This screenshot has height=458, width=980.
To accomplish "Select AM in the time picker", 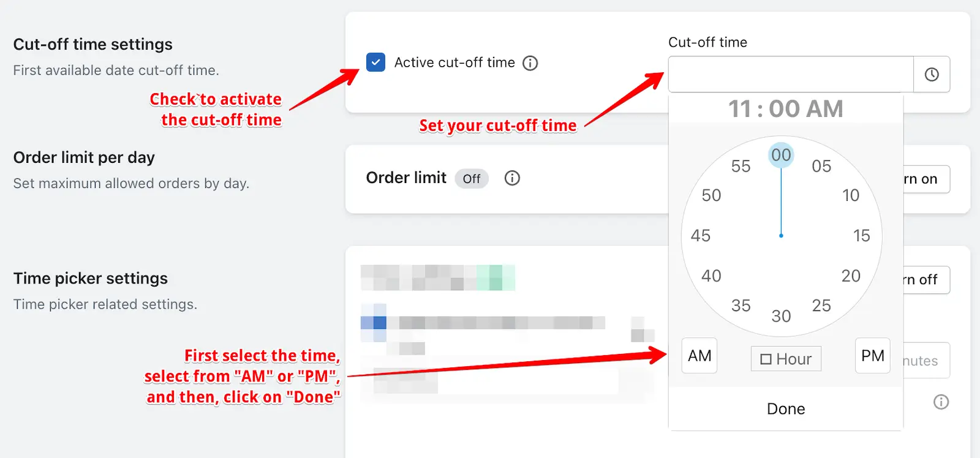I will [699, 356].
